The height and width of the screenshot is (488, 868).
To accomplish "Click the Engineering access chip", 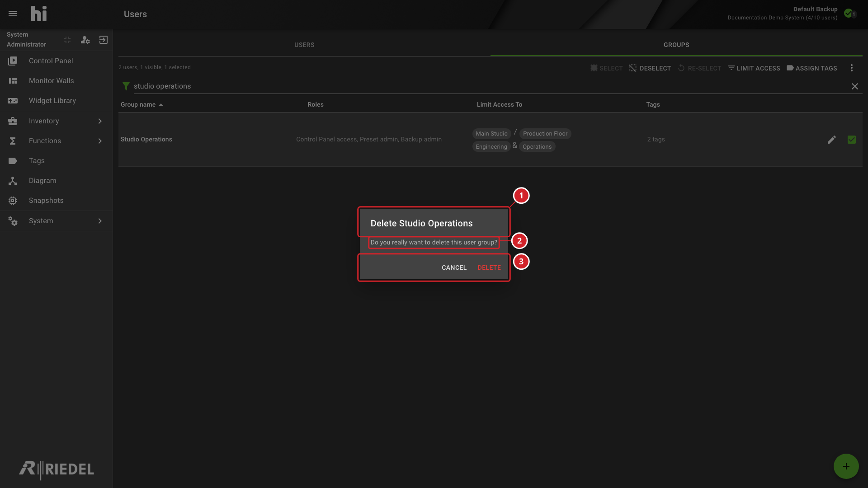I will click(x=491, y=147).
